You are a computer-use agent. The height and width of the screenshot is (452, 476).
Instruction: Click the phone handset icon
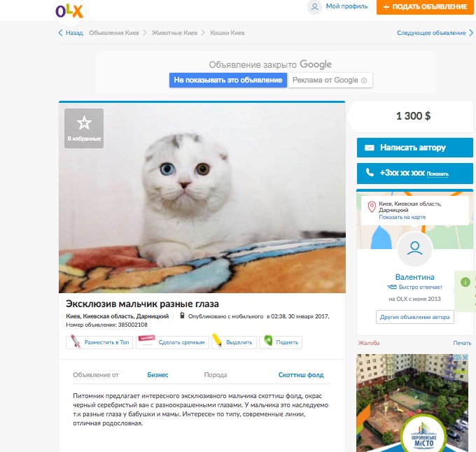[370, 172]
